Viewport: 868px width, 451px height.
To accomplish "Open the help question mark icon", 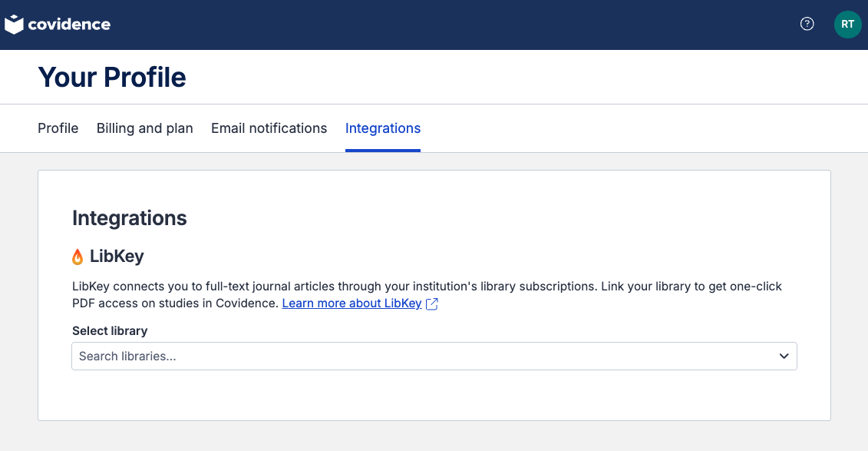I will pos(807,24).
